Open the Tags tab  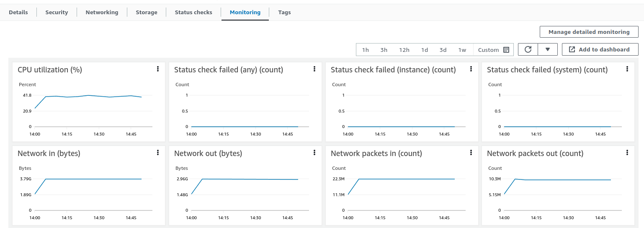[284, 12]
